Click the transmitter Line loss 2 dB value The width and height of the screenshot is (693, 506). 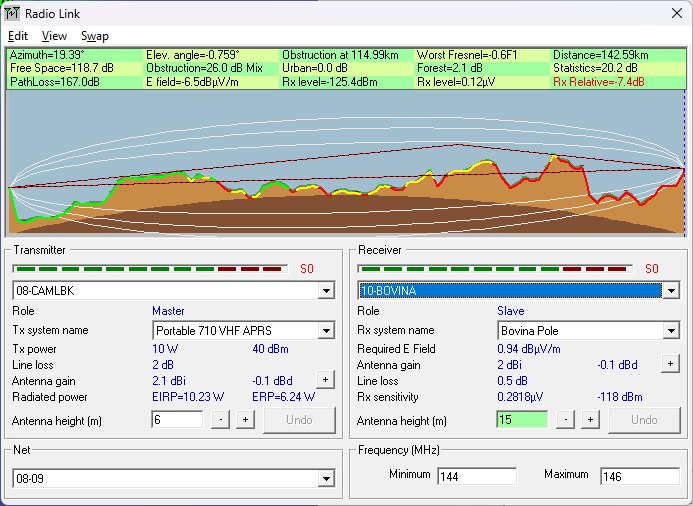(x=163, y=365)
